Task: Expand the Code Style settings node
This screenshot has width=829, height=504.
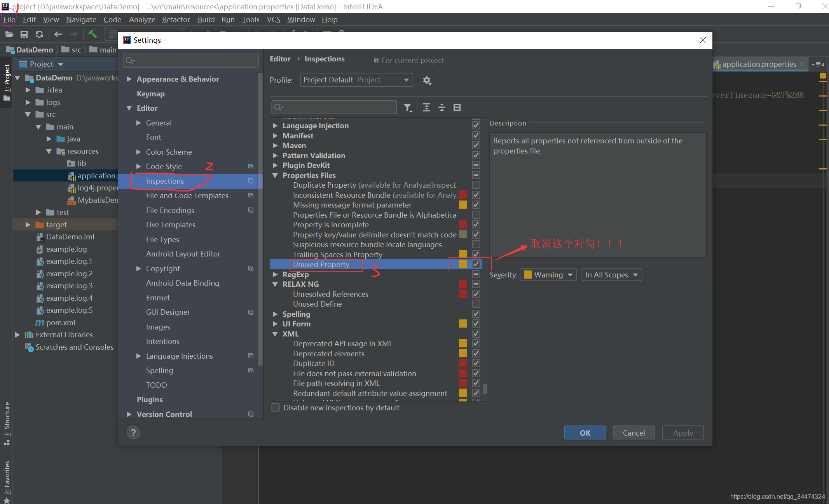Action: pos(139,167)
